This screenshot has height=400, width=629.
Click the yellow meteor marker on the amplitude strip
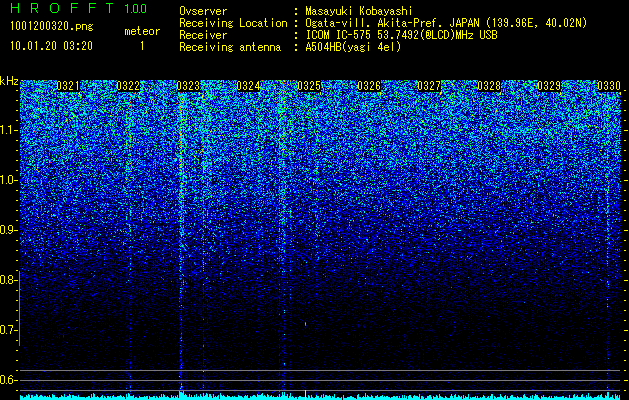306,394
